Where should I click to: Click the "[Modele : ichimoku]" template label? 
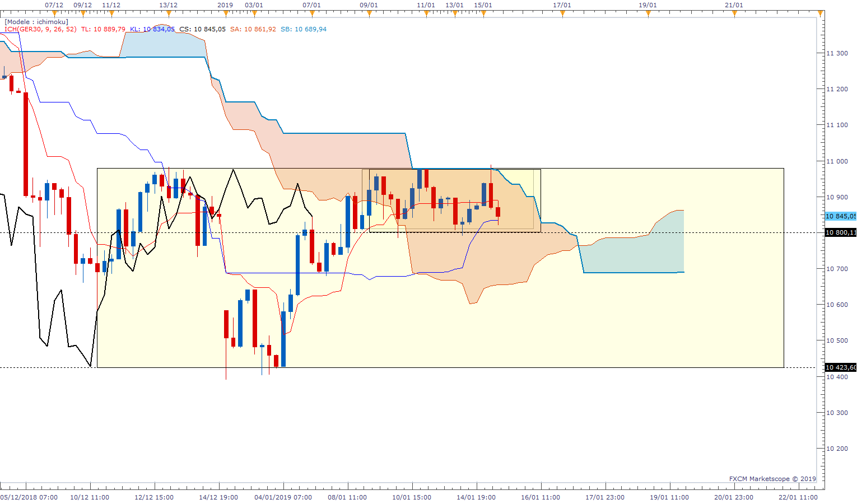pos(36,22)
